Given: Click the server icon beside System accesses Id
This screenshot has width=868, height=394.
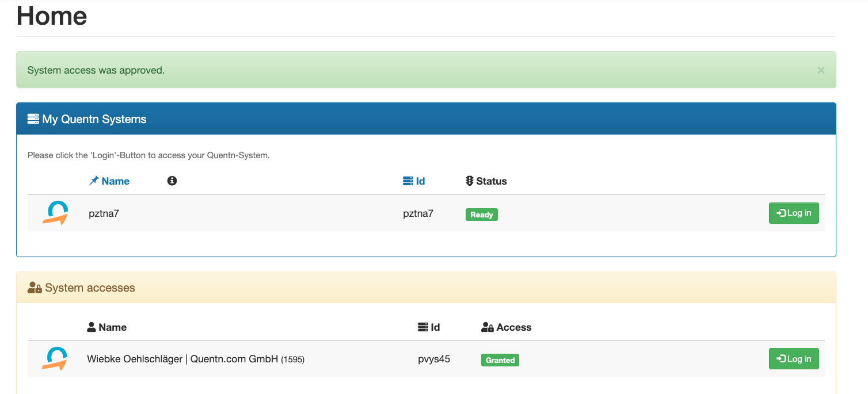Looking at the screenshot, I should 423,327.
